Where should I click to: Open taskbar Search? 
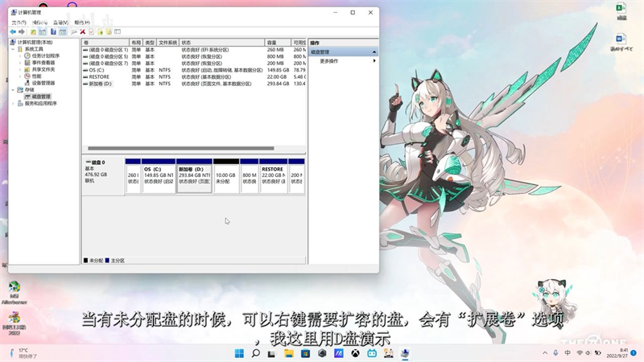(x=255, y=353)
